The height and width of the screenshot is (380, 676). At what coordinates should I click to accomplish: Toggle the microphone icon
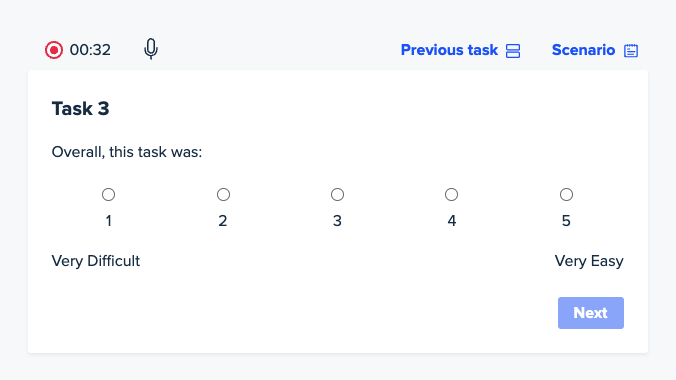(151, 49)
